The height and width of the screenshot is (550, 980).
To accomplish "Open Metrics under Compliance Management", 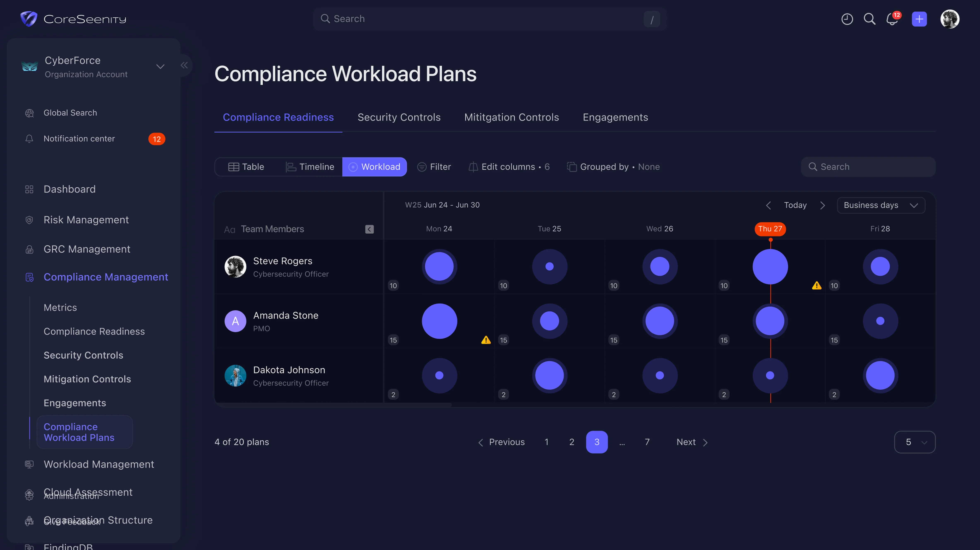I will (60, 308).
